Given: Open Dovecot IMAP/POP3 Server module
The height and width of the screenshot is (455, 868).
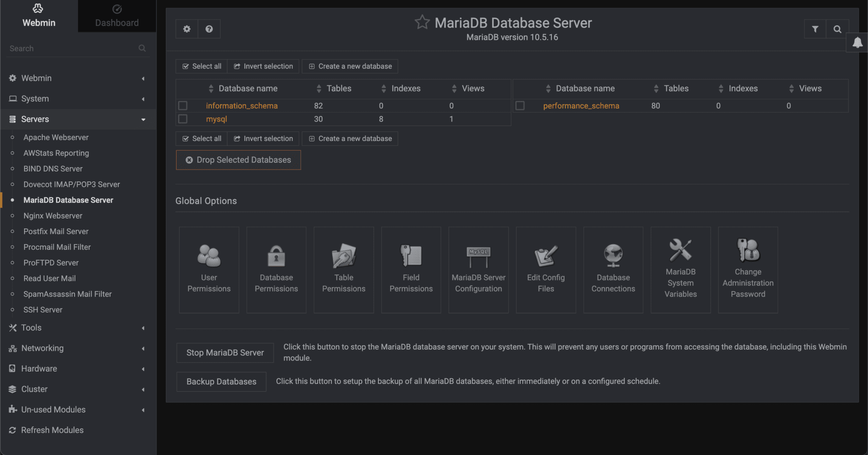Looking at the screenshot, I should [x=72, y=184].
